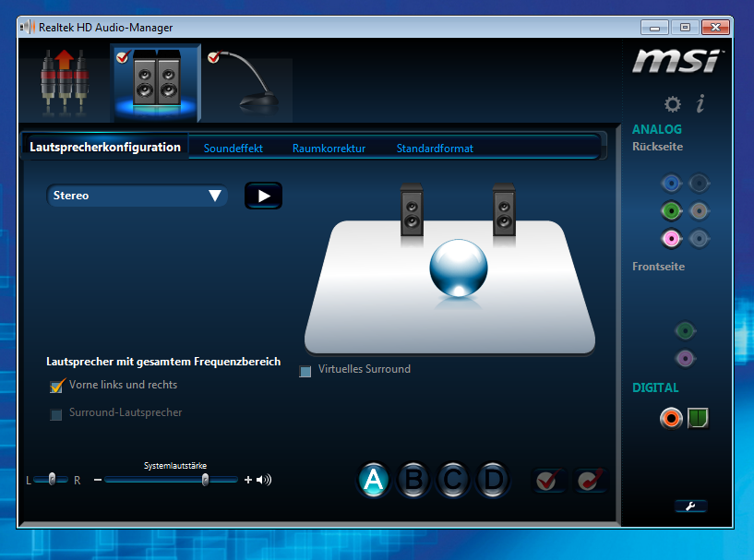Click the second default communication checkmark icon
This screenshot has width=754, height=560.
coord(590,481)
